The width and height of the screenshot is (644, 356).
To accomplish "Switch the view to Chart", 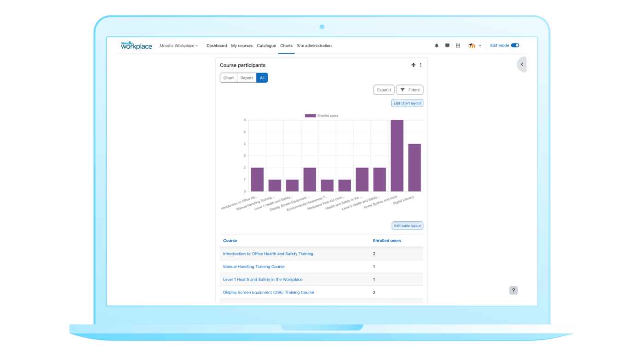I will click(x=229, y=78).
